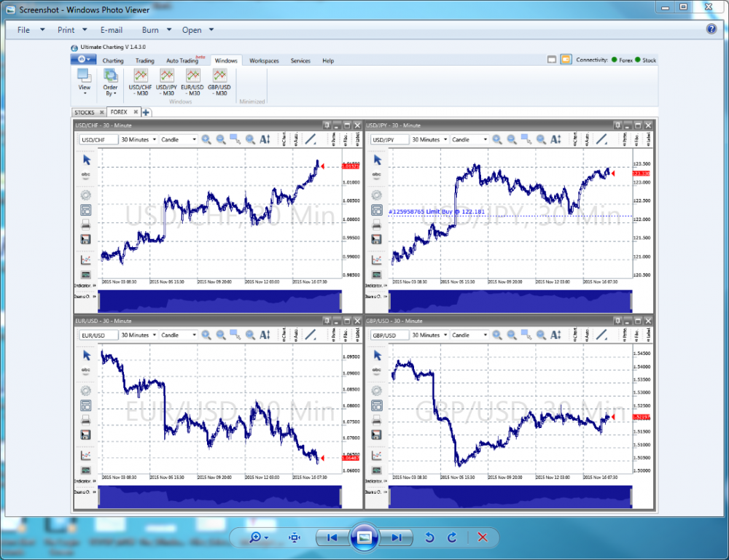Open the Help ribbon tab
729x560 pixels.
(x=328, y=61)
